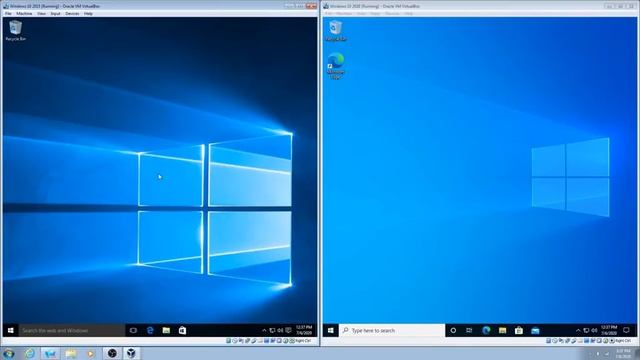Open Input menu in Windows 10 2015 window

coord(56,13)
